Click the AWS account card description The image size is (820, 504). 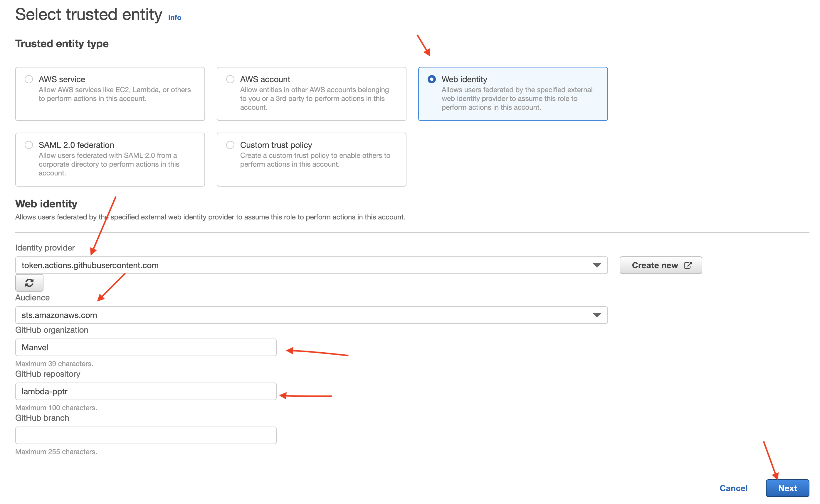pos(314,99)
